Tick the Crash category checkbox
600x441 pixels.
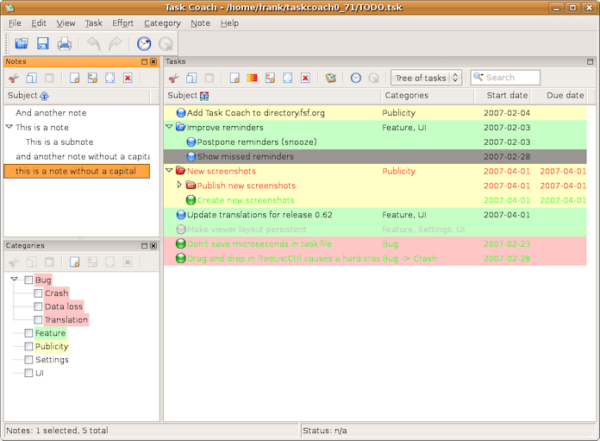coord(38,294)
